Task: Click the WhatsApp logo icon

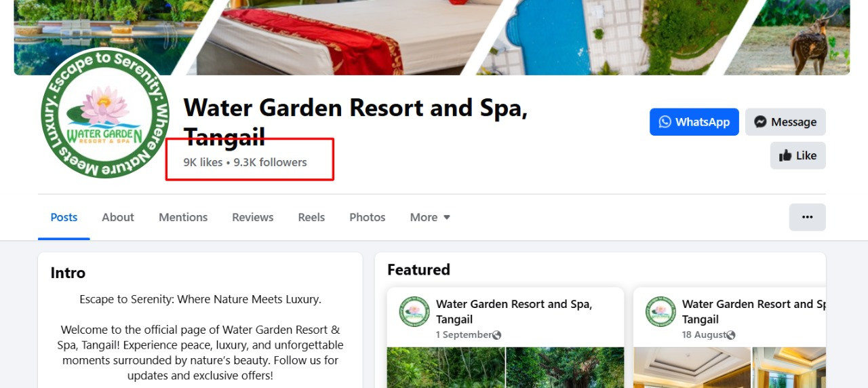Action: (x=665, y=122)
